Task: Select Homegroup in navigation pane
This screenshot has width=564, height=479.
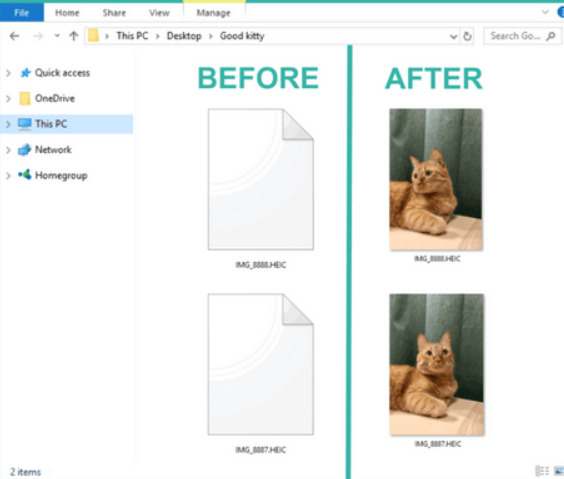Action: click(x=61, y=175)
